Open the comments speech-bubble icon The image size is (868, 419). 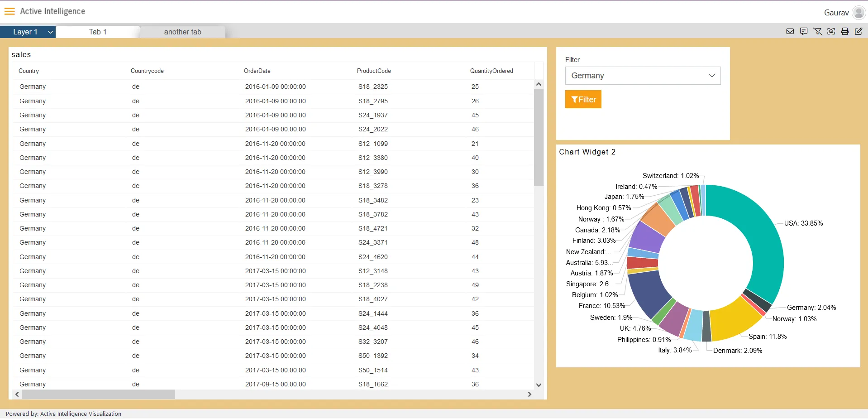point(804,31)
